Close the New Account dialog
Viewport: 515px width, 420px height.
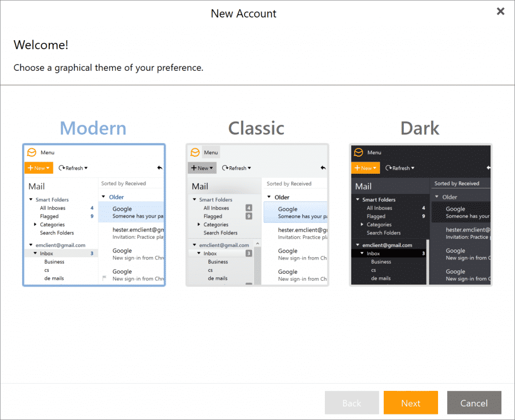pos(500,12)
